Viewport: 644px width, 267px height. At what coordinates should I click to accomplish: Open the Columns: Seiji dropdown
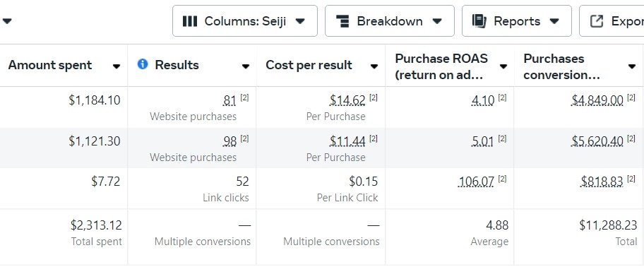click(245, 21)
